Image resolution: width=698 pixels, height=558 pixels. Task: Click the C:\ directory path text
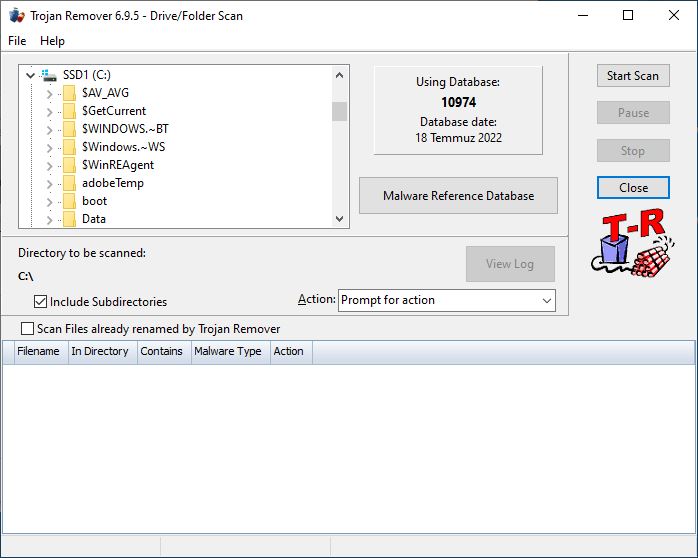[26, 276]
